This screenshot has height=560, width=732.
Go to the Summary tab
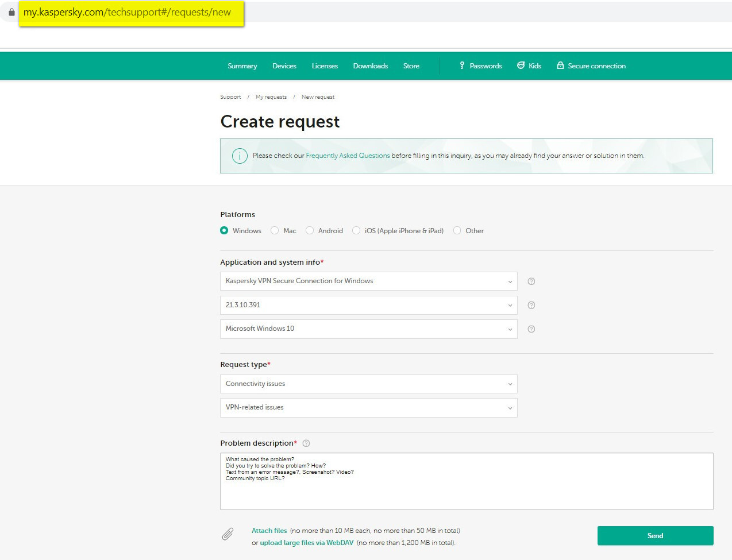pyautogui.click(x=242, y=66)
